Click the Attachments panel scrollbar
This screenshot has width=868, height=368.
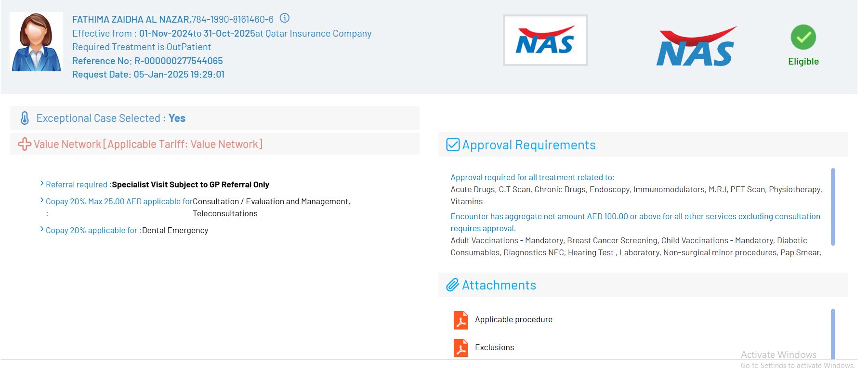click(x=833, y=334)
